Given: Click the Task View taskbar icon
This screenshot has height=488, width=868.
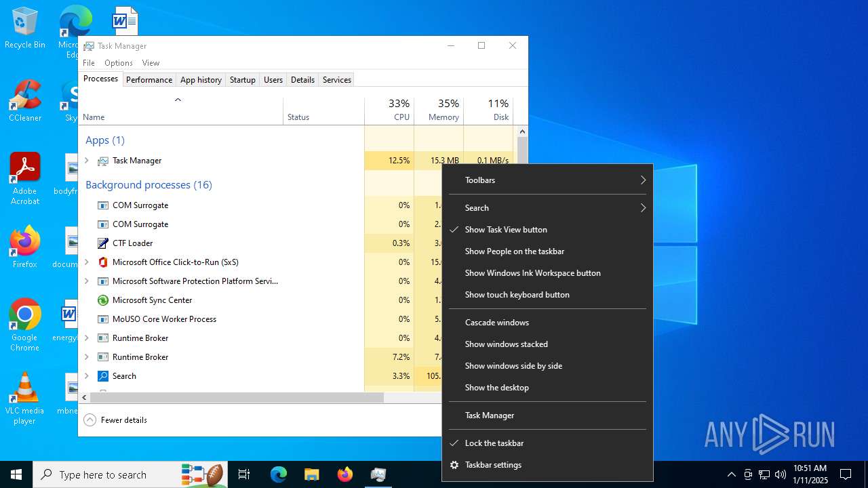Looking at the screenshot, I should [x=244, y=474].
